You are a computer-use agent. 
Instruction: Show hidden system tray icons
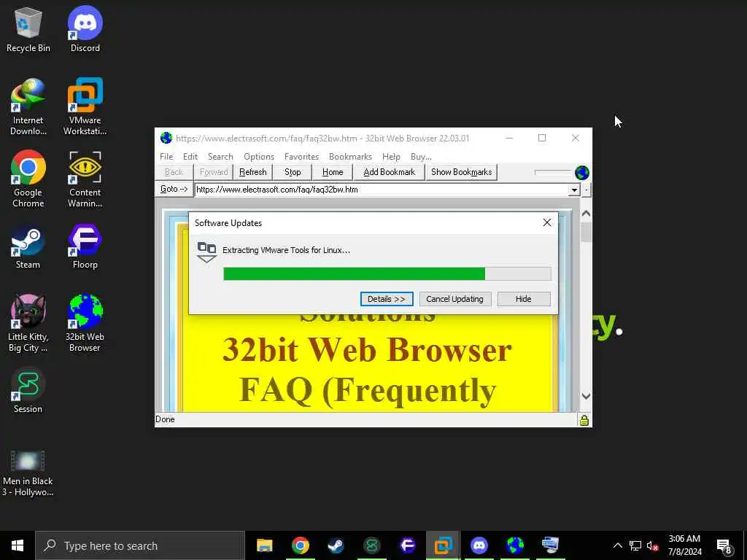[x=617, y=545]
